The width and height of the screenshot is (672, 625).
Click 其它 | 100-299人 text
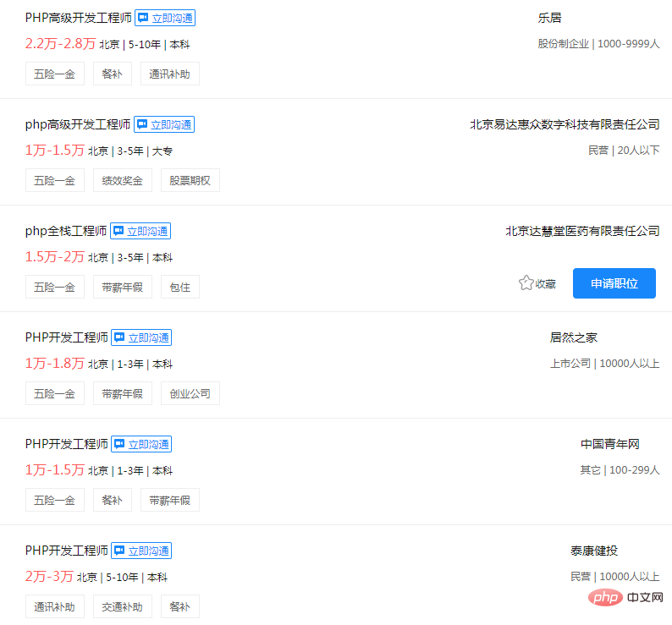click(620, 470)
